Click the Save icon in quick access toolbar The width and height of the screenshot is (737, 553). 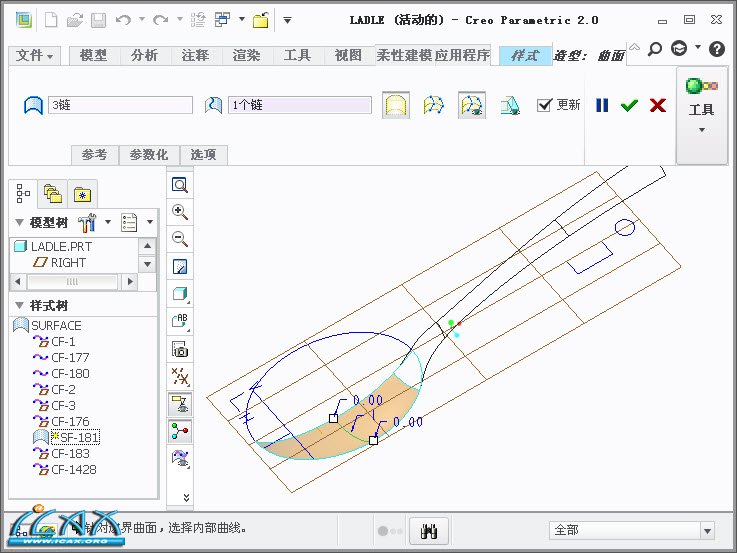[98, 19]
